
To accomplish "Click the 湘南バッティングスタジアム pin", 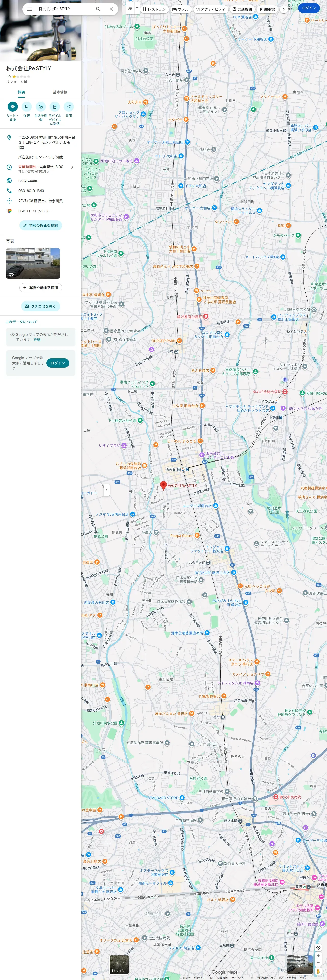I will point(152,384).
